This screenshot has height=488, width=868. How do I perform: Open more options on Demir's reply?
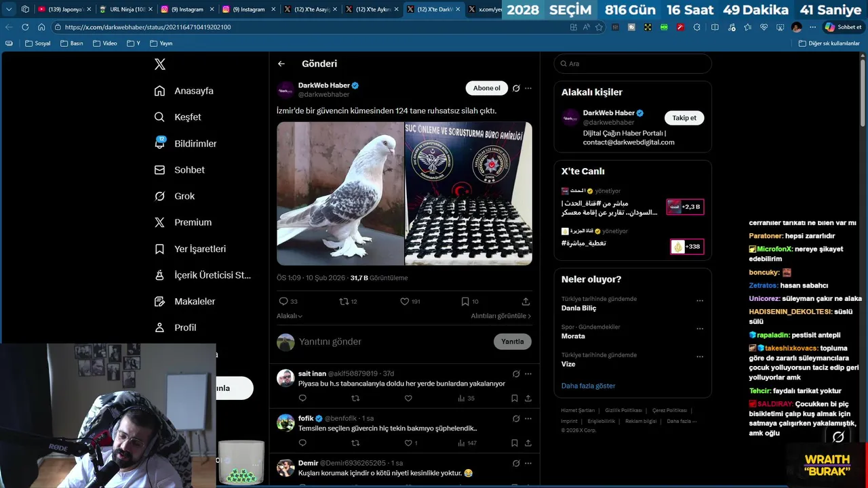[528, 463]
